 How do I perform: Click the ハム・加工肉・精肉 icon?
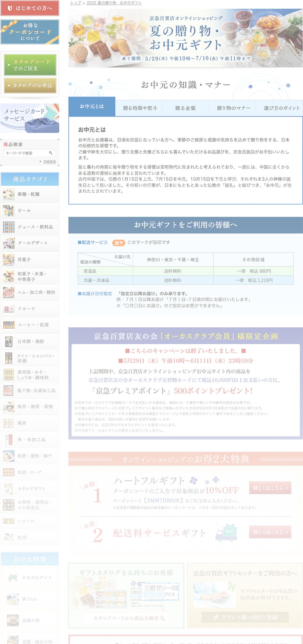click(9, 292)
